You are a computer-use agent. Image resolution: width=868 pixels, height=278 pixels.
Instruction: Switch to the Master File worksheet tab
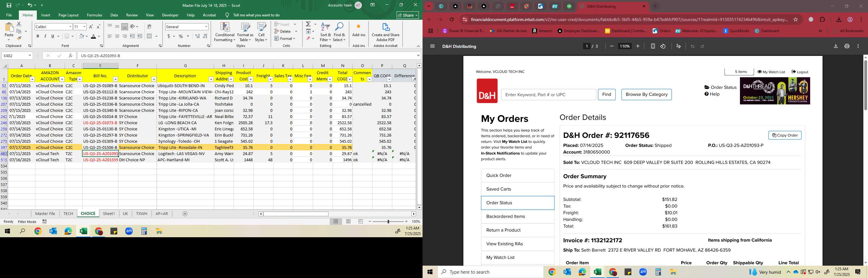[45, 214]
